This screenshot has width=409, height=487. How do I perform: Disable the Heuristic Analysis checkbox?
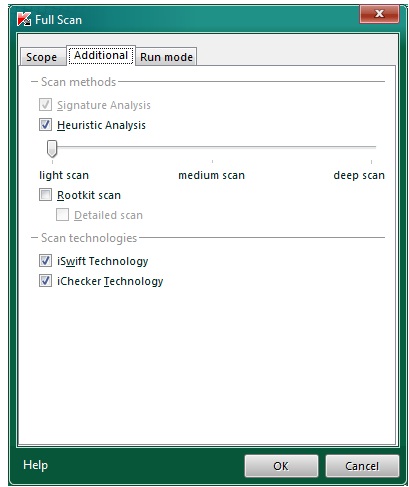tap(45, 125)
